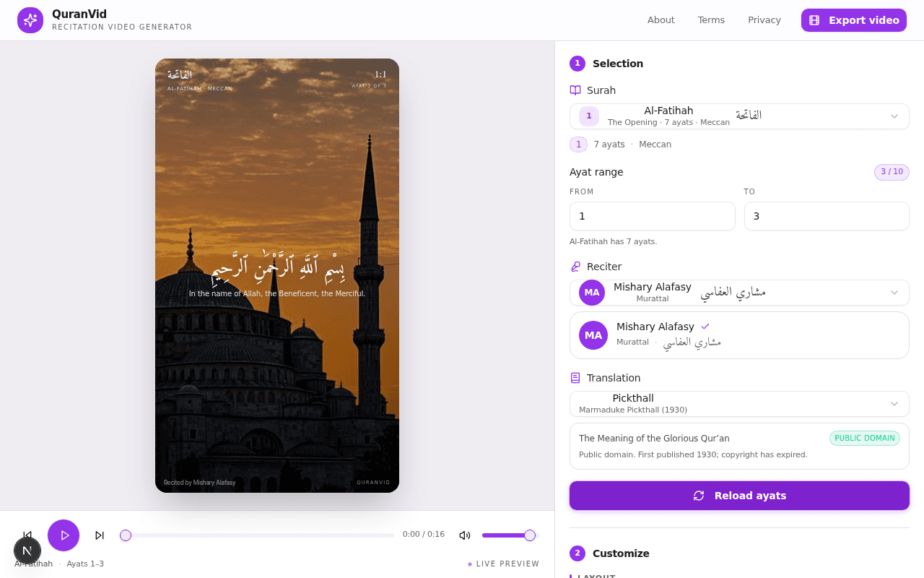Click the Reload ayats button
The image size is (924, 578).
[x=739, y=496]
